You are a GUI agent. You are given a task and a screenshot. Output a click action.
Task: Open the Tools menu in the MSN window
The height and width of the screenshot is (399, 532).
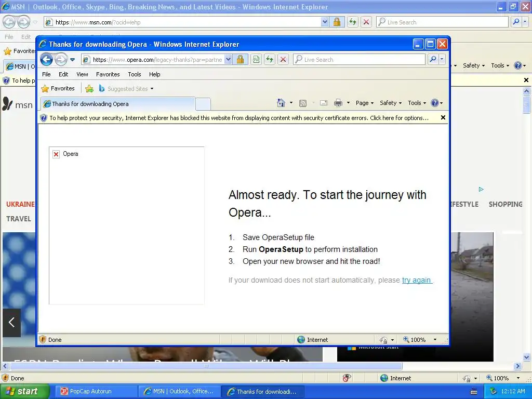pos(500,65)
